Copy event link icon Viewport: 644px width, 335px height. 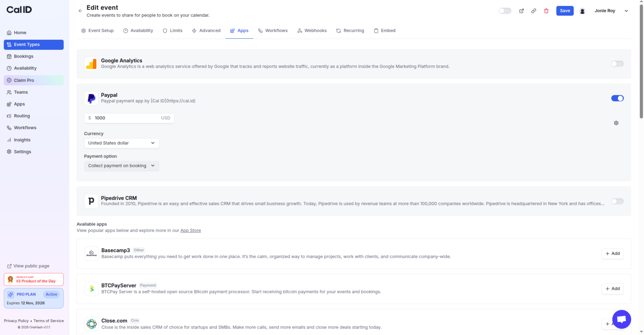[534, 11]
